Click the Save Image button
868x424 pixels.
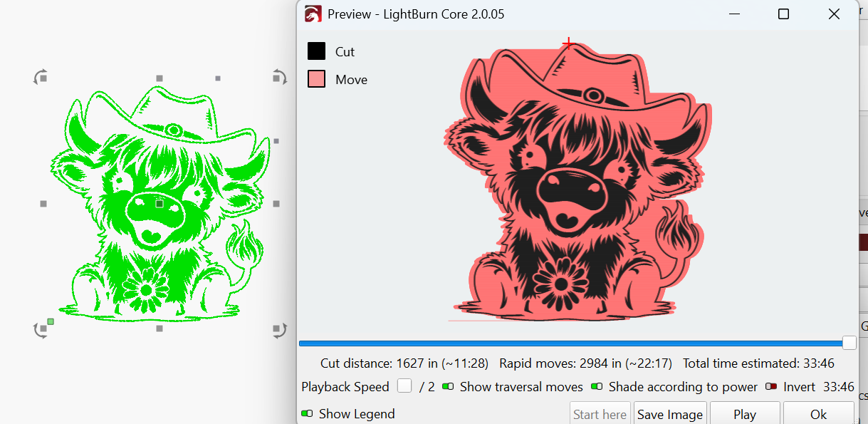tap(670, 414)
